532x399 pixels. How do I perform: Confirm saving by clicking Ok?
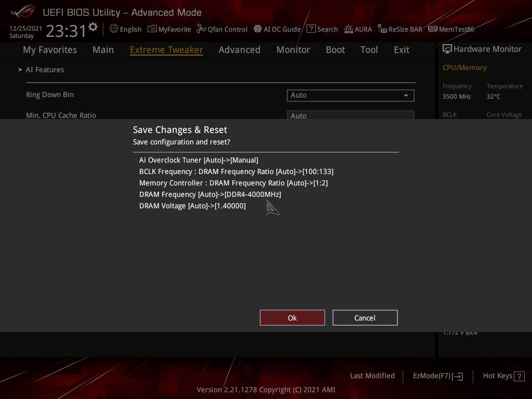[x=292, y=318]
